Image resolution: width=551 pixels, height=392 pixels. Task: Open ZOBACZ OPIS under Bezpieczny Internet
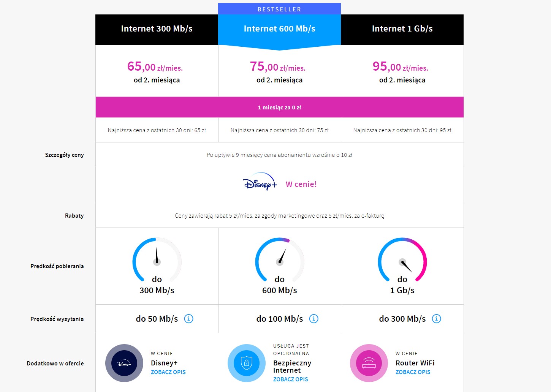click(291, 379)
